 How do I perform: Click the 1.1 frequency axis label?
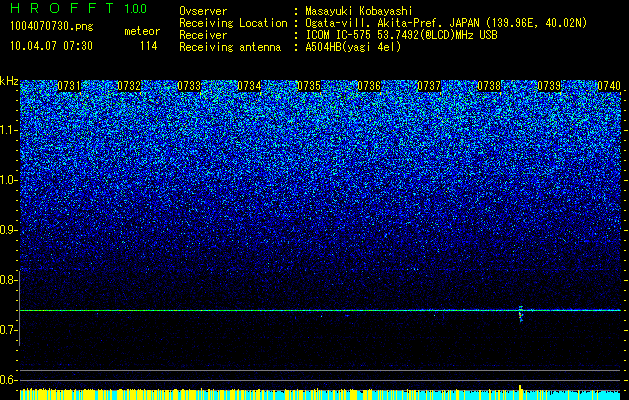[x=8, y=130]
